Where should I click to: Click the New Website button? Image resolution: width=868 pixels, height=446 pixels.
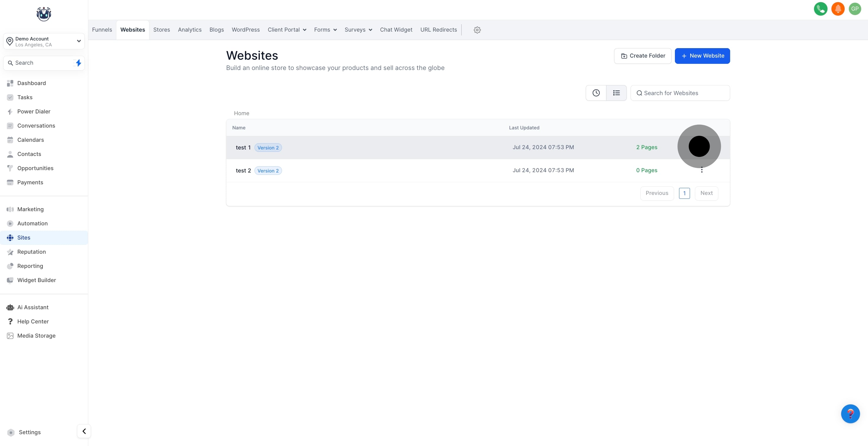click(x=702, y=56)
